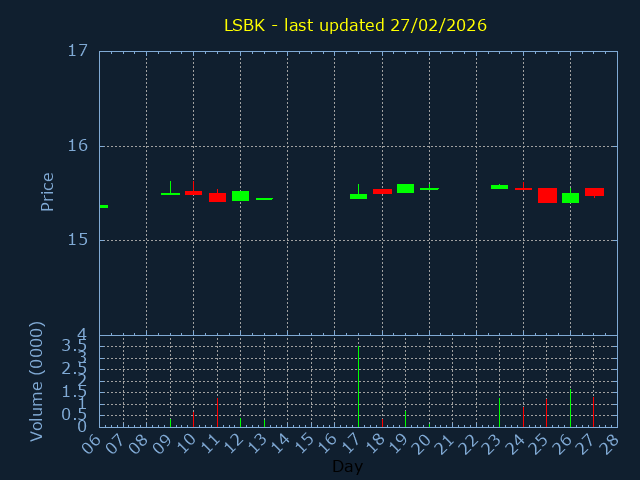The image size is (640, 480).
Task: Click the red volume bar on day 11
Action: [x=218, y=412]
